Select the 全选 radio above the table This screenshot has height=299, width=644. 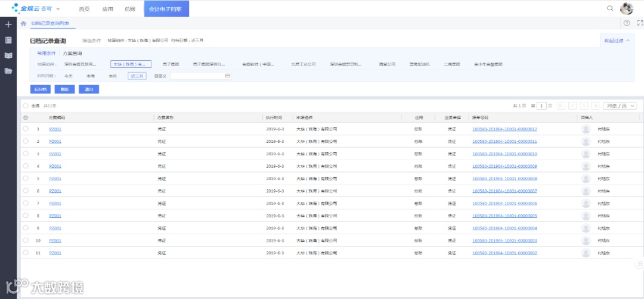pos(26,106)
